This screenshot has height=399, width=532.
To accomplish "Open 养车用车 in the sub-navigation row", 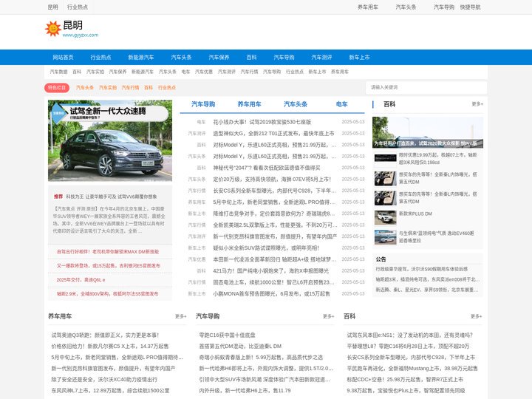I will (x=340, y=72).
